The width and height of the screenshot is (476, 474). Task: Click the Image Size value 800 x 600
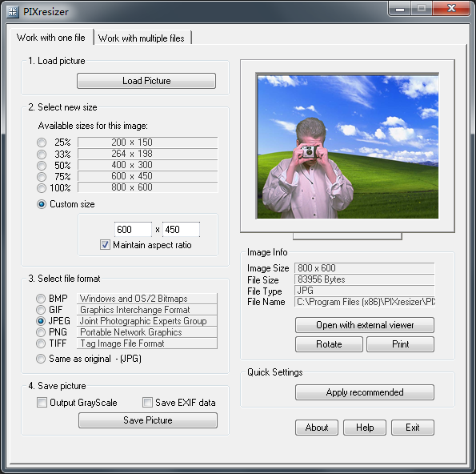coord(364,268)
